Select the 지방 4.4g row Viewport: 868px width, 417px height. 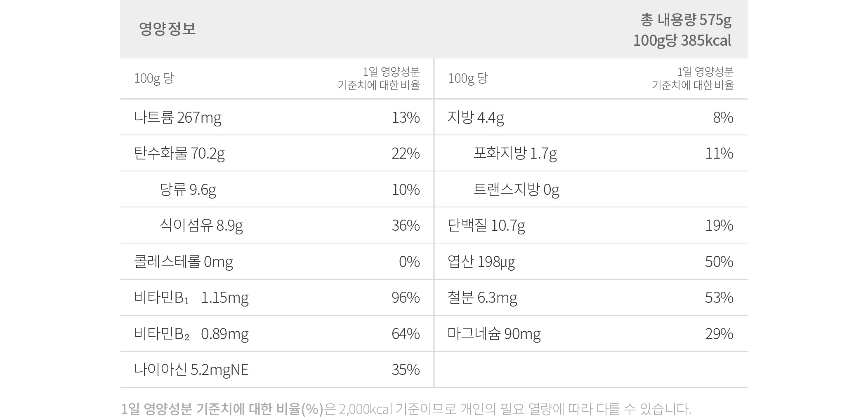(x=591, y=117)
